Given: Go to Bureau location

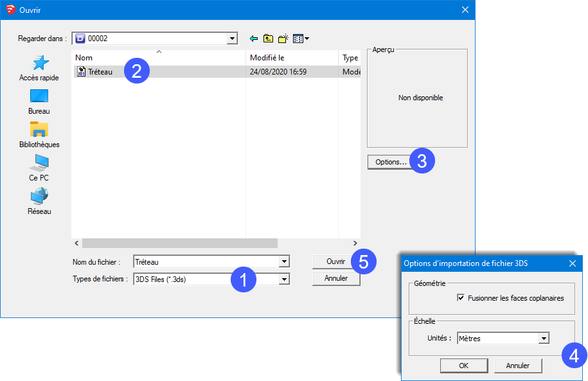Looking at the screenshot, I should click(x=39, y=101).
